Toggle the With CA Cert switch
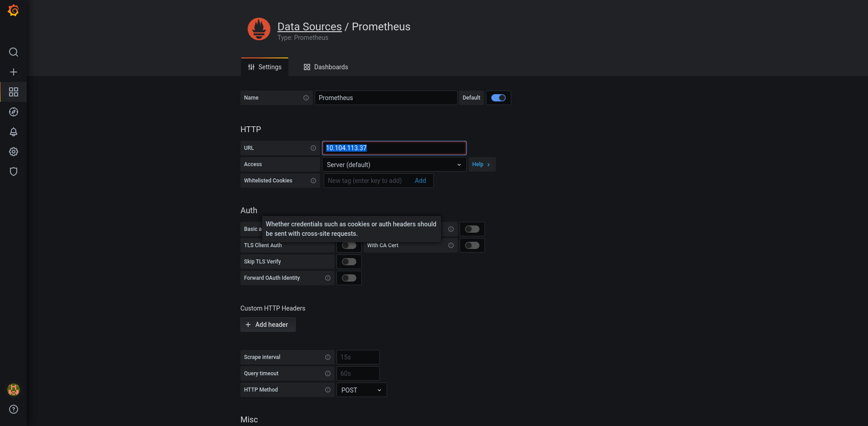The height and width of the screenshot is (426, 868). (x=472, y=245)
